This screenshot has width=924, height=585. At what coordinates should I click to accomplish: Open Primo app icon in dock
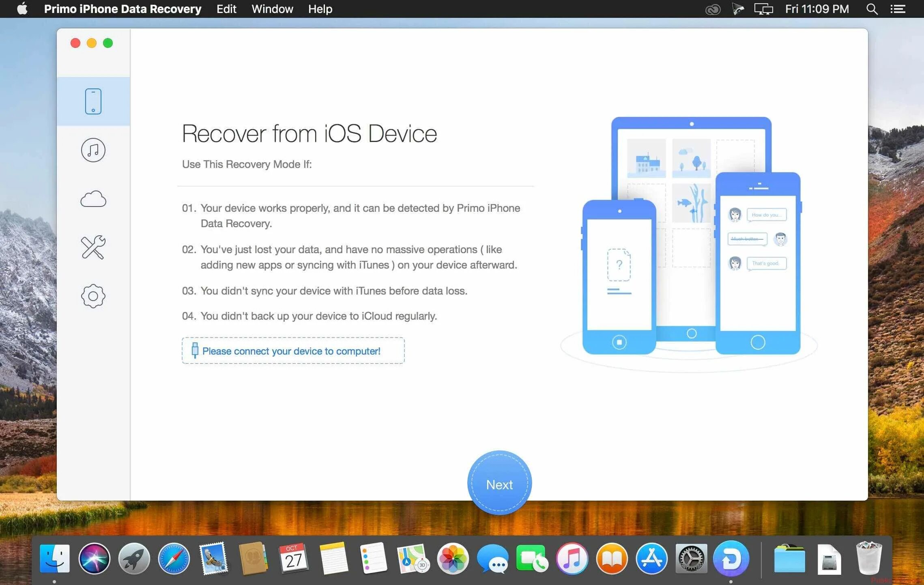[x=731, y=559]
